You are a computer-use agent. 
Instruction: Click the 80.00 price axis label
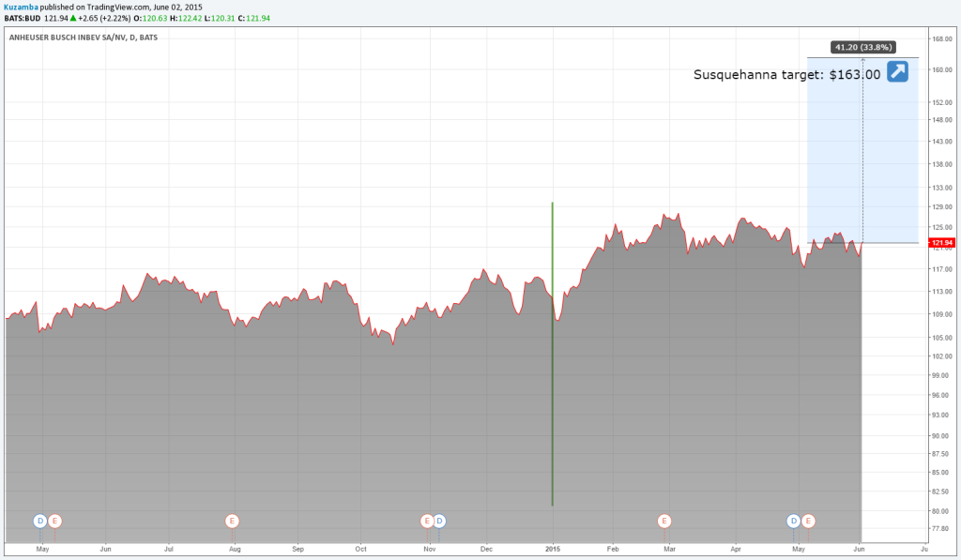pyautogui.click(x=942, y=511)
